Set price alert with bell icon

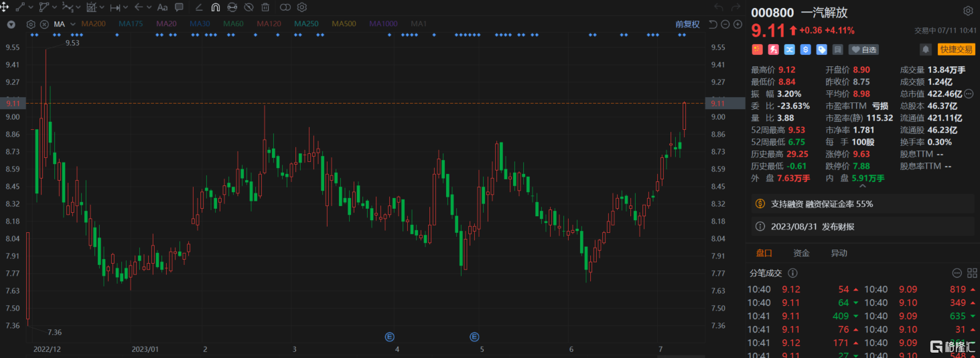[926, 50]
